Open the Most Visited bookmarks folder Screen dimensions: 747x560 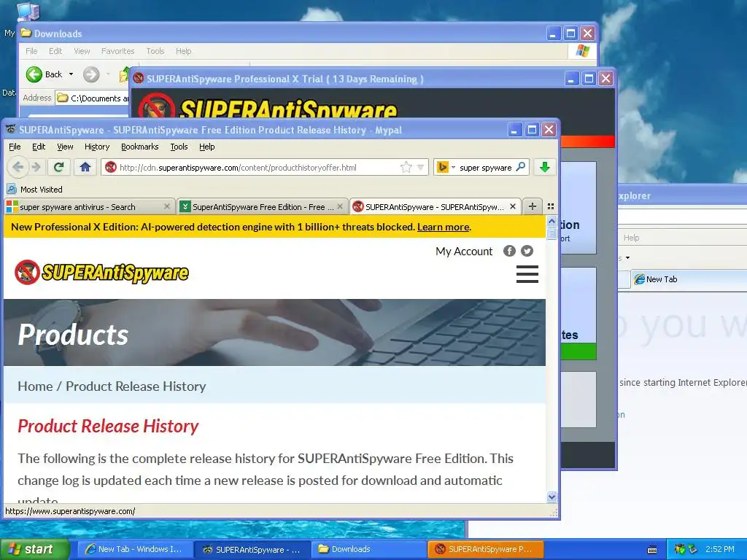[x=35, y=189]
